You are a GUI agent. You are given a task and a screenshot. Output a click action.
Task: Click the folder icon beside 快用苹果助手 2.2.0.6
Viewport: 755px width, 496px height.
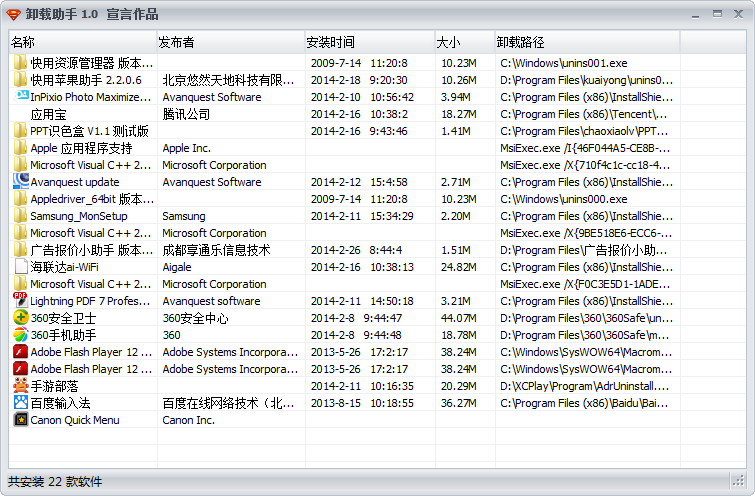click(20, 79)
